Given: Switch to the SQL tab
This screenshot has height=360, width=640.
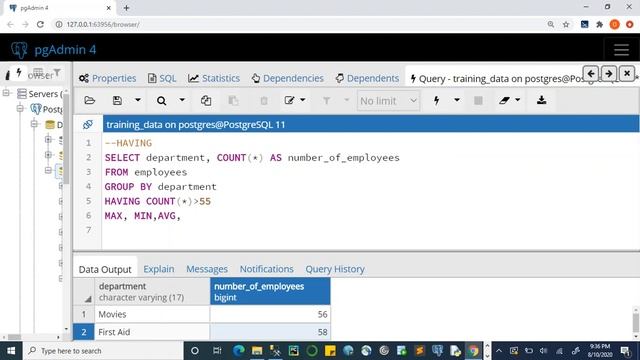Looking at the screenshot, I should (x=162, y=78).
